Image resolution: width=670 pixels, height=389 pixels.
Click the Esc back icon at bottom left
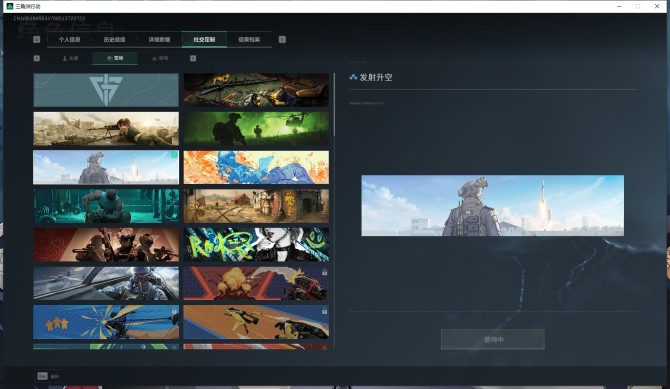pyautogui.click(x=42, y=376)
